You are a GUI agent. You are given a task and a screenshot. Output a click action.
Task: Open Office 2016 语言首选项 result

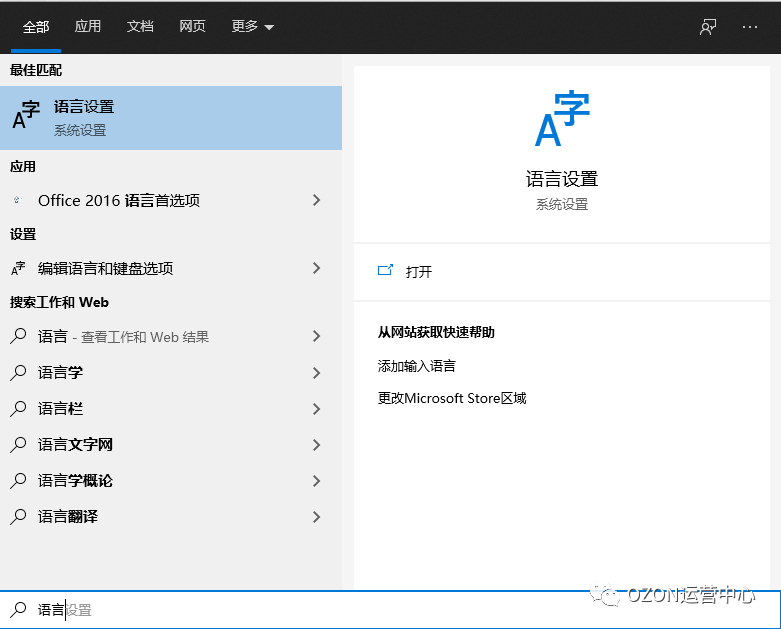click(x=171, y=200)
